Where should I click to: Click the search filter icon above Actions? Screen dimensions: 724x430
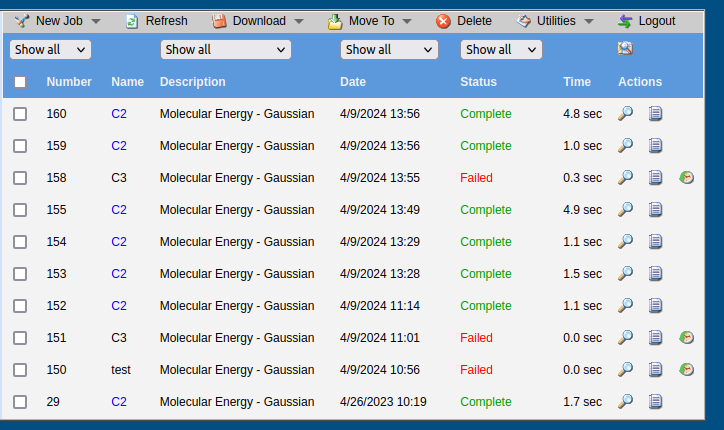(625, 48)
